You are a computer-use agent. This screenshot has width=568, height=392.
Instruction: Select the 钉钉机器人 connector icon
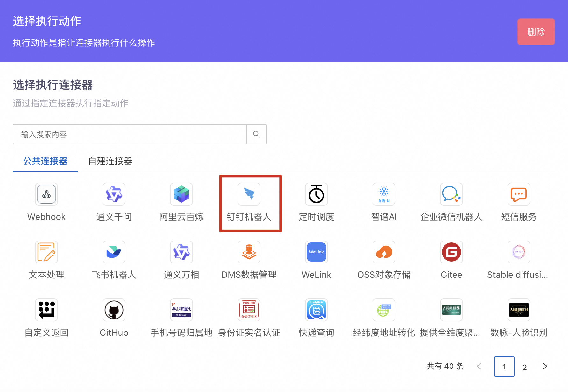pyautogui.click(x=249, y=194)
